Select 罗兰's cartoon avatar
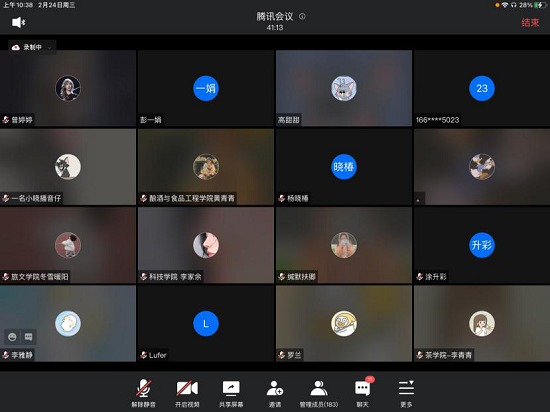Screen dimensions: 550x412 pyautogui.click(x=344, y=324)
